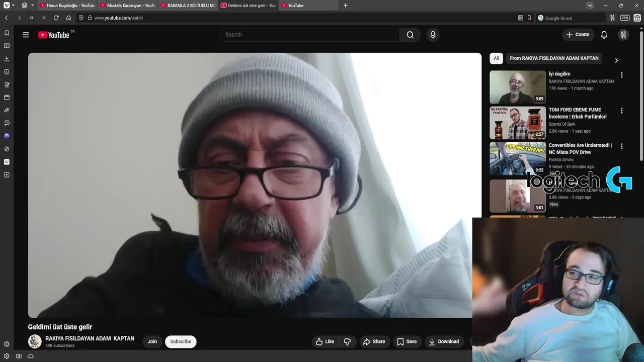The image size is (644, 362).
Task: Open the Sessions panel in sidebar
Action: click(7, 123)
